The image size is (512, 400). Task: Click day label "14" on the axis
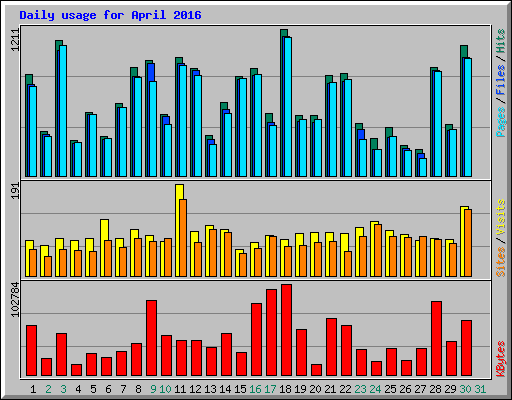(225, 389)
